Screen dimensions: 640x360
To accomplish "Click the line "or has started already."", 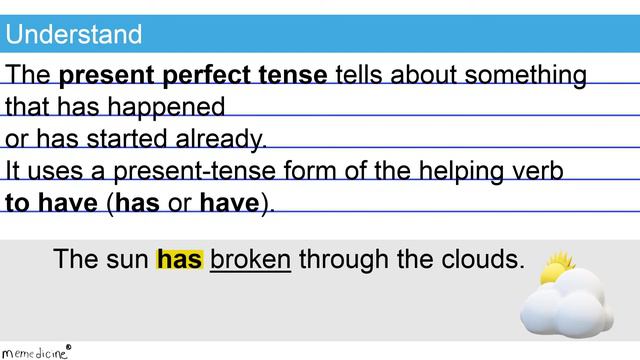I will click(136, 139).
